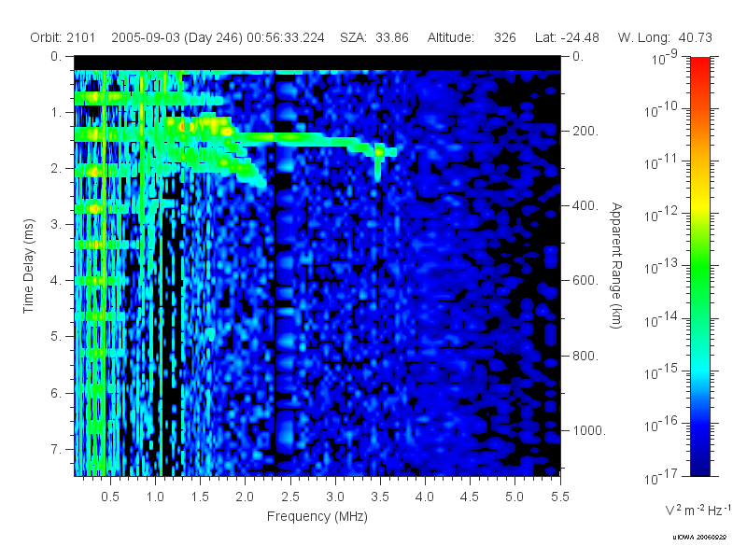Click the '6.' time delay tick label
This screenshot has width=747, height=560.
(57, 393)
